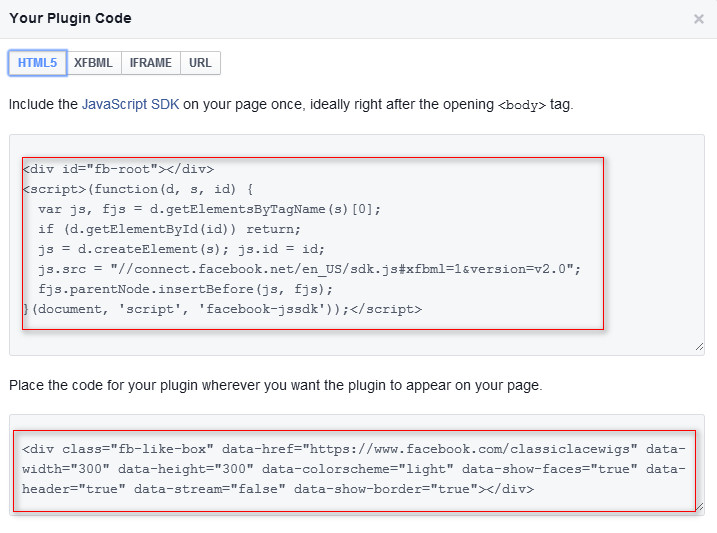717x533 pixels.
Task: Open the IFRAME code tab
Action: tap(151, 63)
